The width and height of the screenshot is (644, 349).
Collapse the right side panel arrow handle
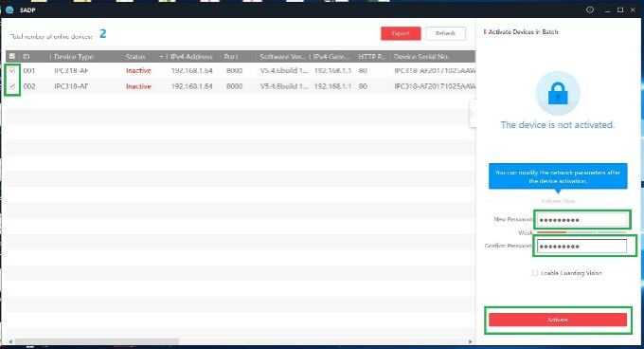coord(473,114)
